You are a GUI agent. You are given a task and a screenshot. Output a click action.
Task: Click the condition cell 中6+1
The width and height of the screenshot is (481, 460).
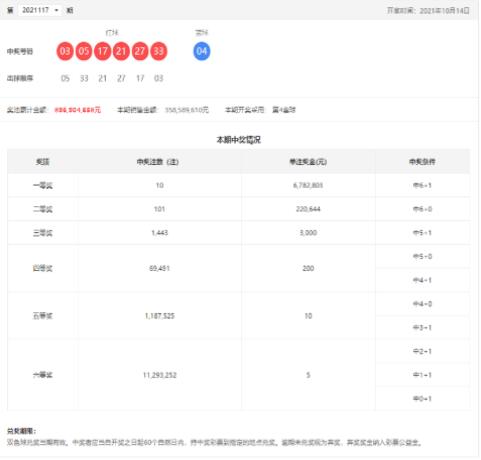click(422, 186)
